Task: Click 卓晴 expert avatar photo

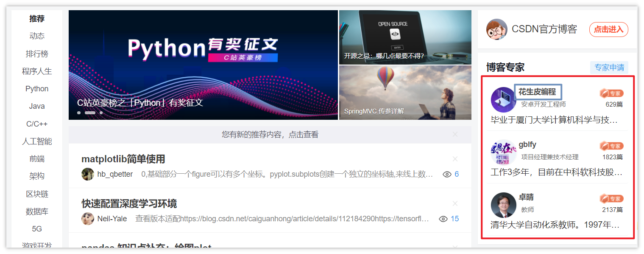Action: (503, 205)
